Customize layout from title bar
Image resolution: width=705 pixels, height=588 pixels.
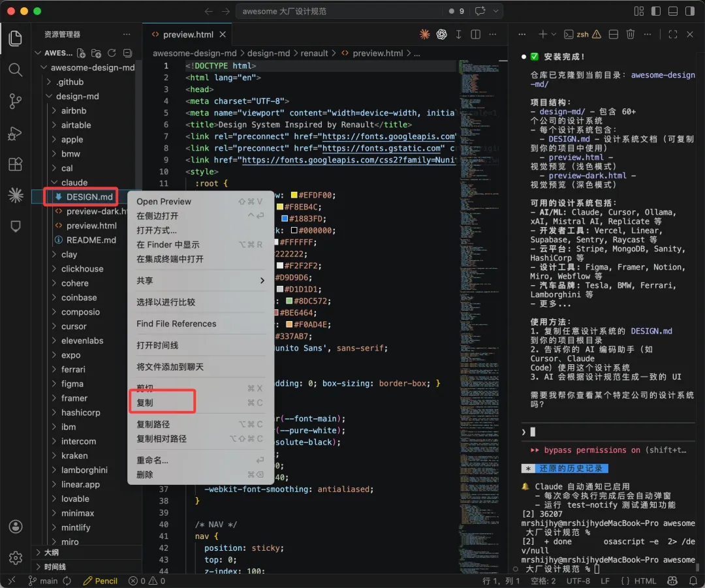[639, 11]
